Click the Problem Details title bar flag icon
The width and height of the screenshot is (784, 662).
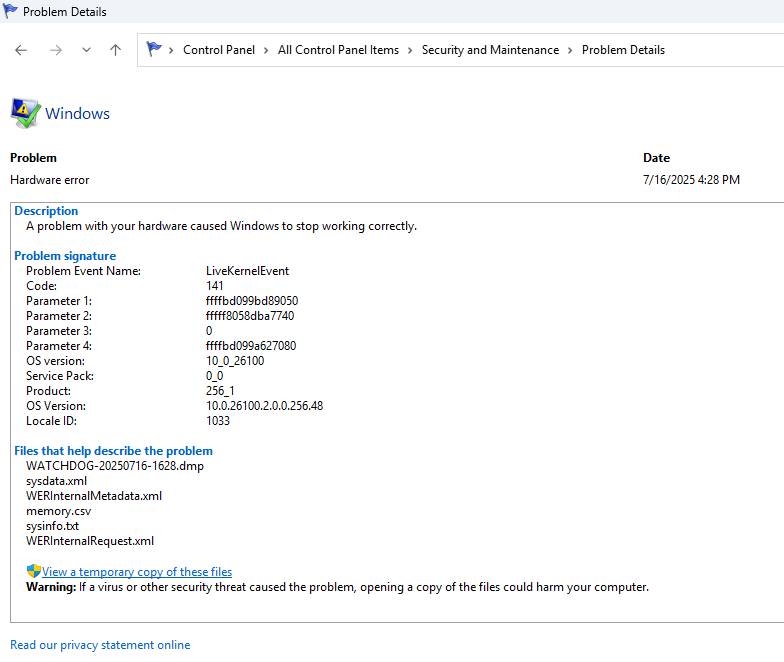coord(10,12)
